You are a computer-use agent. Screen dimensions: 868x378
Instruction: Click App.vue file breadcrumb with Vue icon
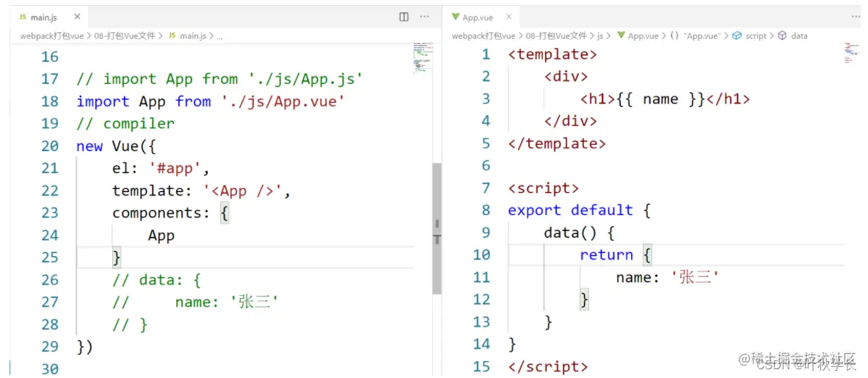[x=638, y=35]
